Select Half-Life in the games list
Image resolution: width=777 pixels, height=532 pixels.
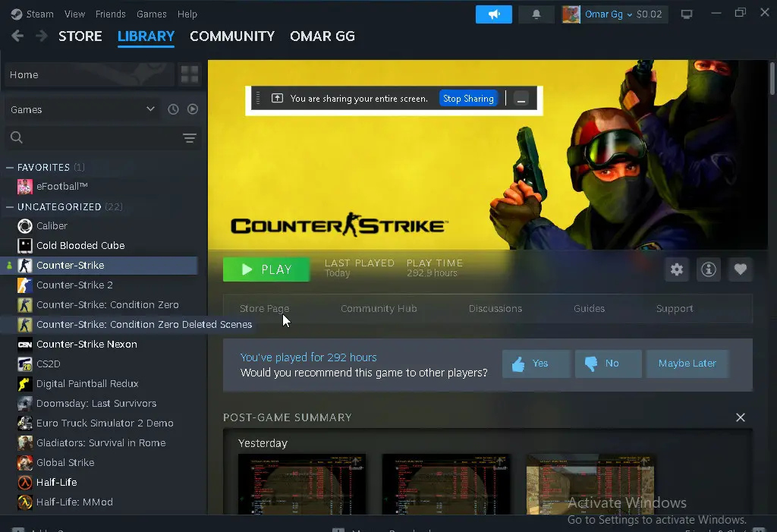[56, 482]
